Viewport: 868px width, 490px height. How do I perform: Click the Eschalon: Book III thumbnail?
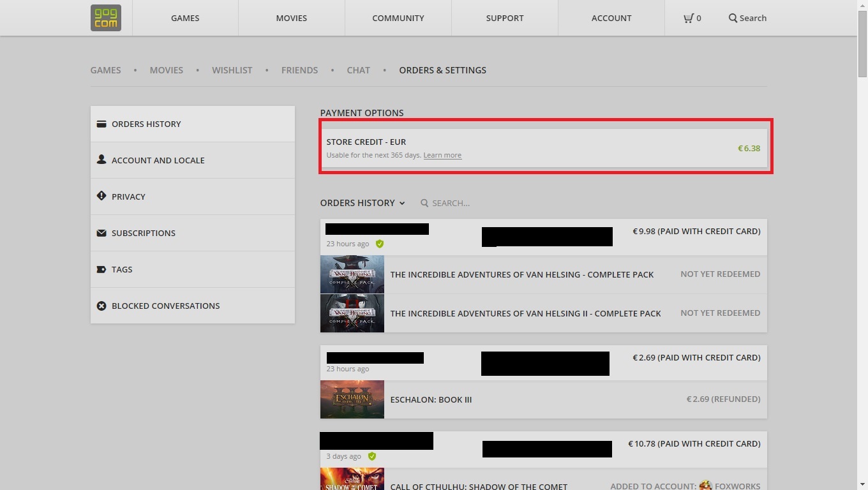352,399
